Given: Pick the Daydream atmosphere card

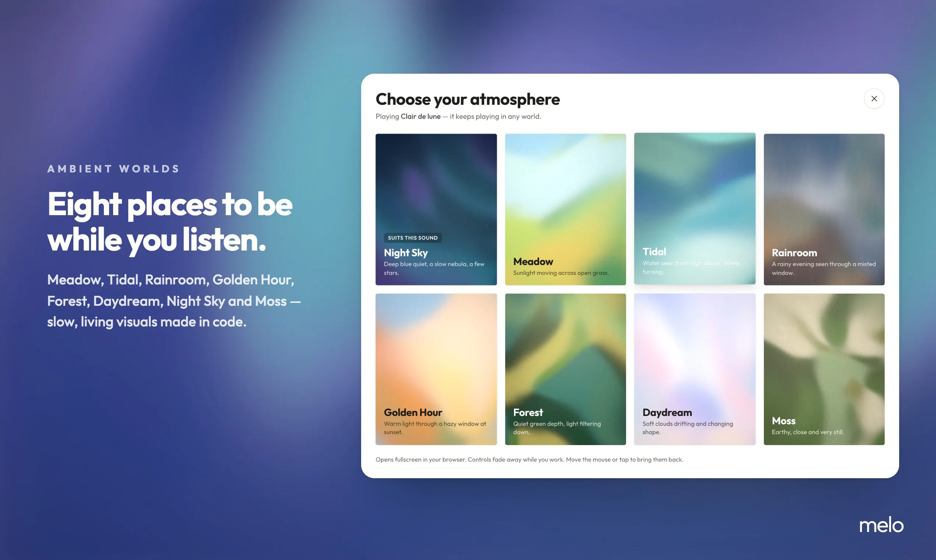Looking at the screenshot, I should click(695, 369).
